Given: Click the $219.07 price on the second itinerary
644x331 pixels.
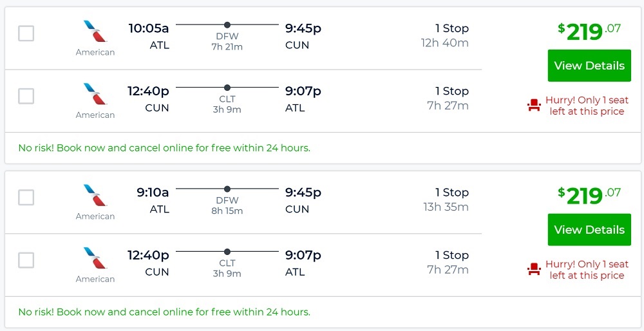Looking at the screenshot, I should click(589, 195).
